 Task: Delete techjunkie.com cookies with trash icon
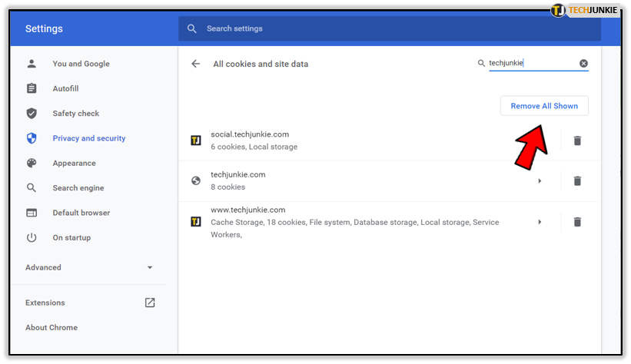pos(577,180)
